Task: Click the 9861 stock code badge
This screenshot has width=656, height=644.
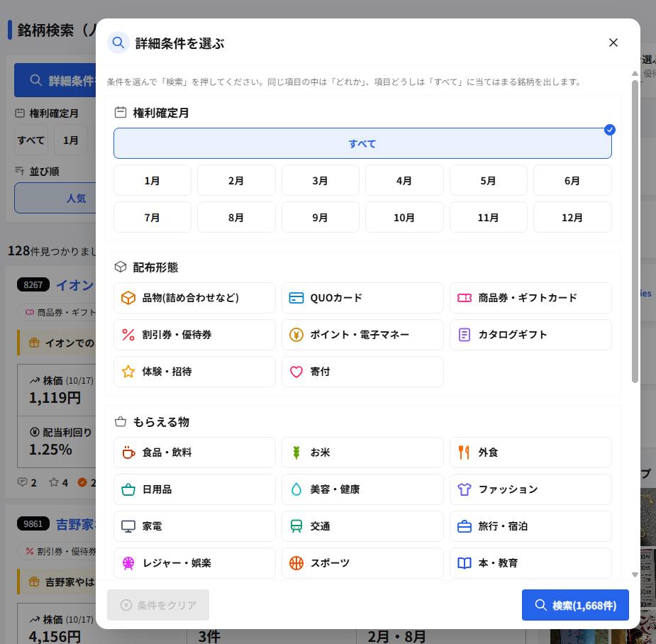Action: (x=33, y=524)
